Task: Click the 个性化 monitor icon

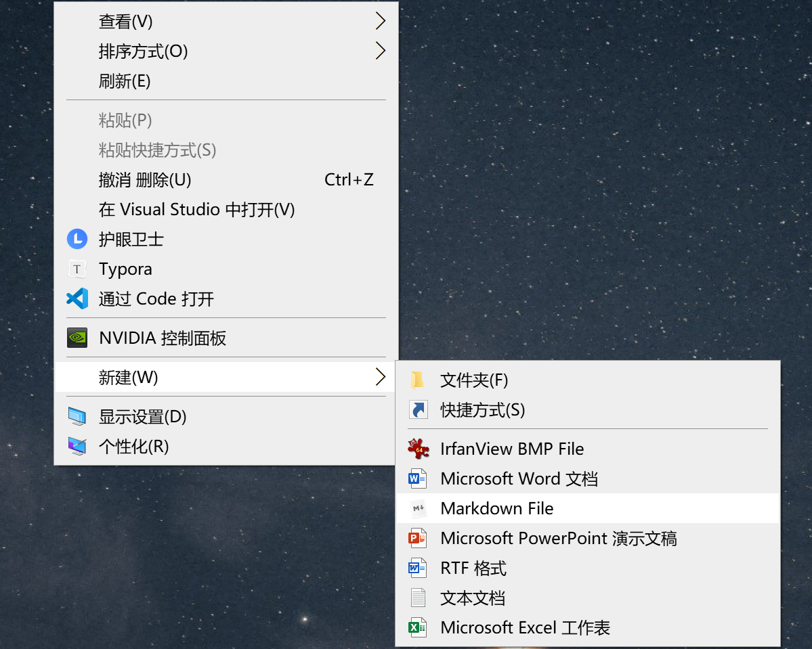Action: click(77, 446)
